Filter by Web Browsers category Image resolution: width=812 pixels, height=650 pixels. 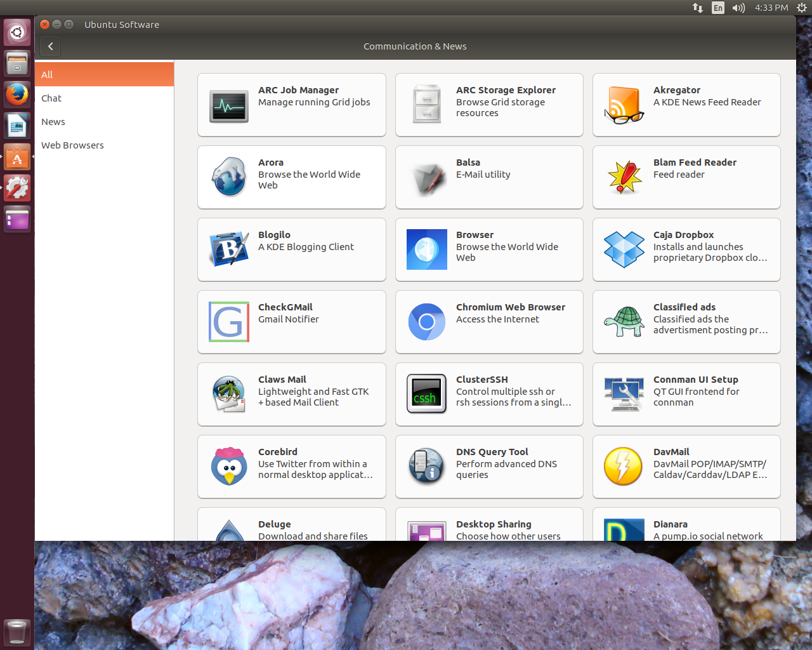(x=104, y=145)
